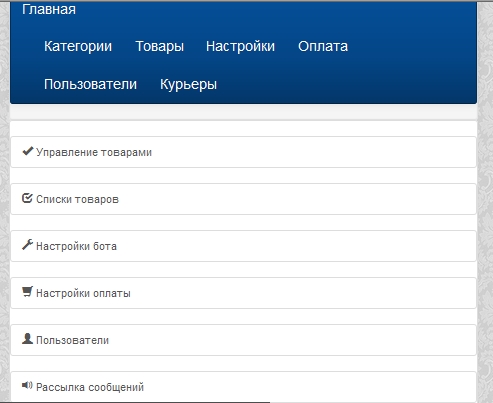Open the Настройки оплаты panel text
Screen dimensions: 493x403
click(x=83, y=293)
